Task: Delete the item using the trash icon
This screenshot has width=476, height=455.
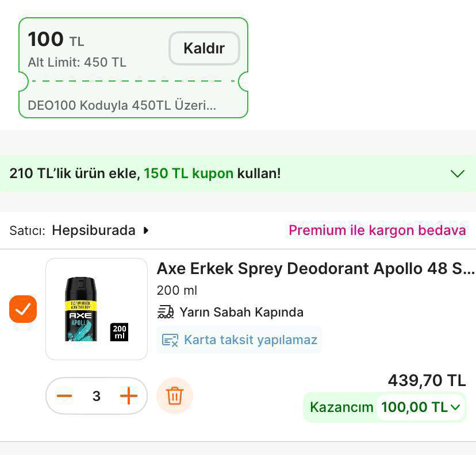Action: coord(175,396)
